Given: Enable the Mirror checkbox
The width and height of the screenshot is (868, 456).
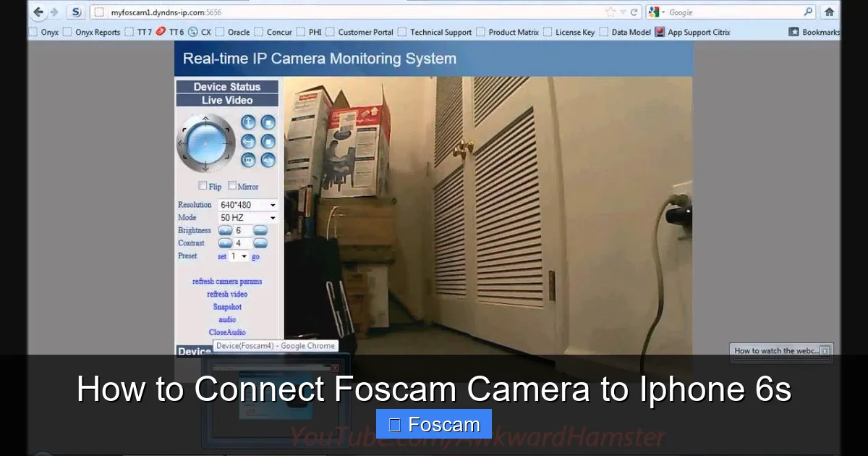Looking at the screenshot, I should [231, 185].
